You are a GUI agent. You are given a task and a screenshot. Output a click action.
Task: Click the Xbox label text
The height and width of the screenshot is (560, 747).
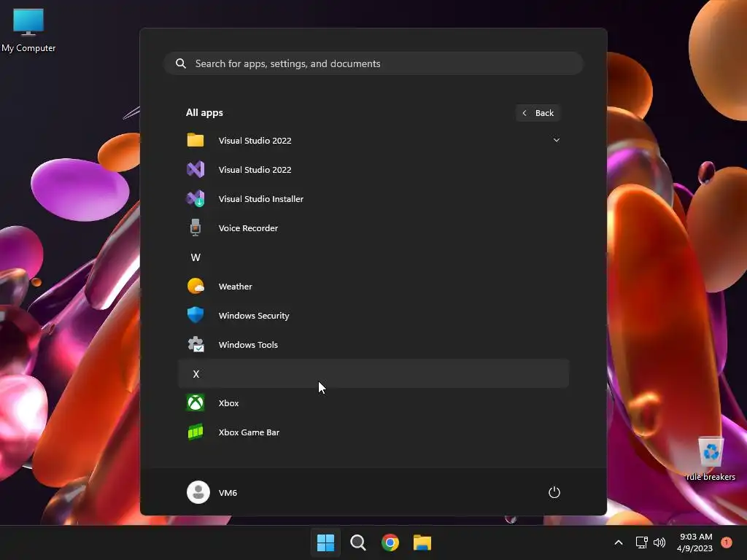(228, 402)
